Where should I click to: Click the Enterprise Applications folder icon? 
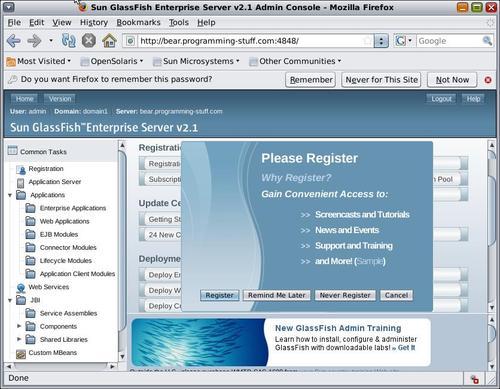click(30, 208)
